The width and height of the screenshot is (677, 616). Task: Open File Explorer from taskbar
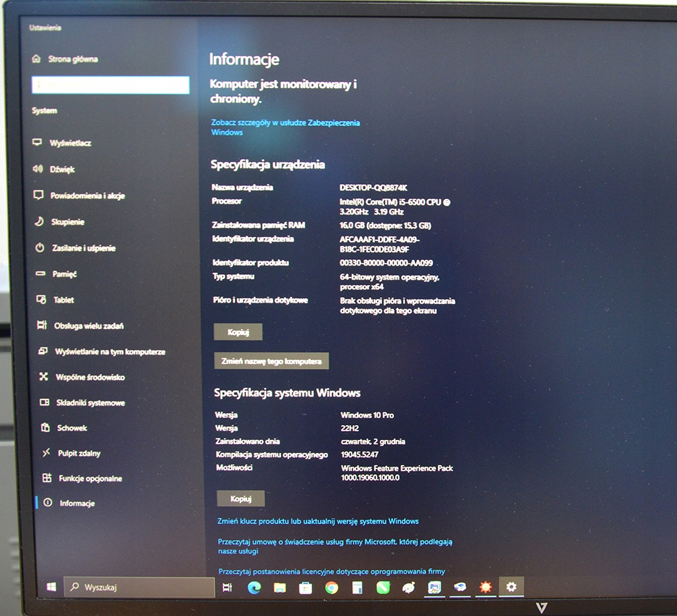[280, 588]
